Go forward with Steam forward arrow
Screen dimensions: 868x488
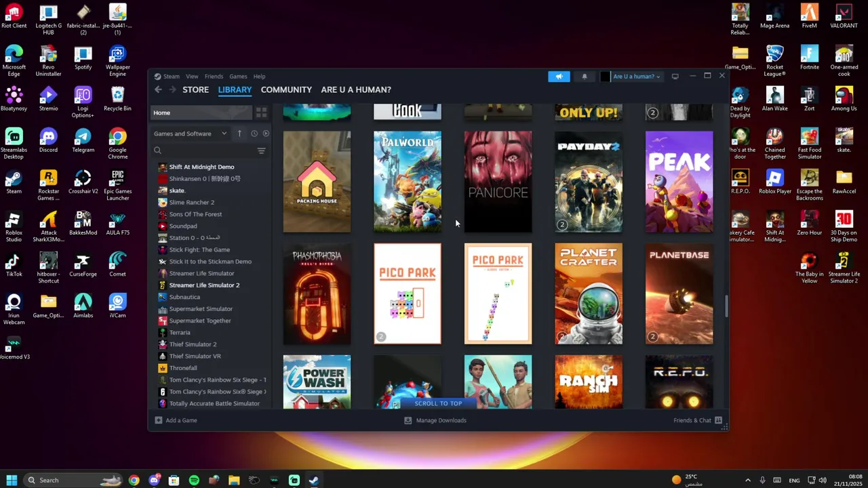[172, 89]
